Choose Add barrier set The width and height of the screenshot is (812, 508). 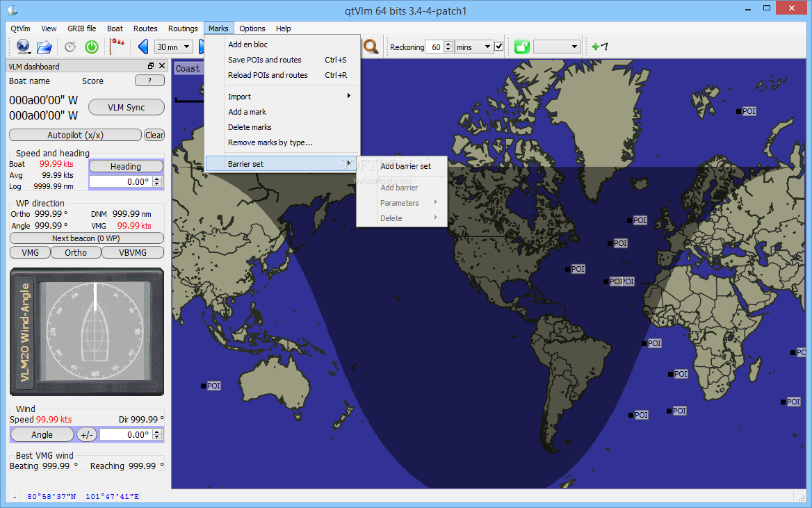click(x=401, y=166)
